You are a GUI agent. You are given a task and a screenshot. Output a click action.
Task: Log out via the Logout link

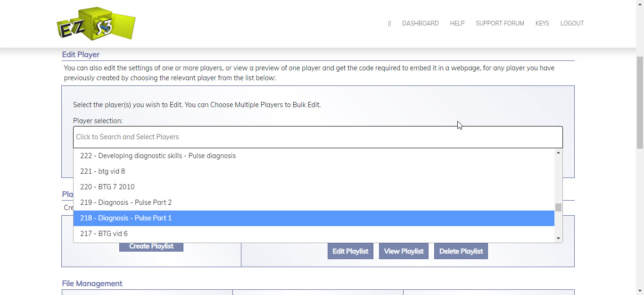click(572, 23)
